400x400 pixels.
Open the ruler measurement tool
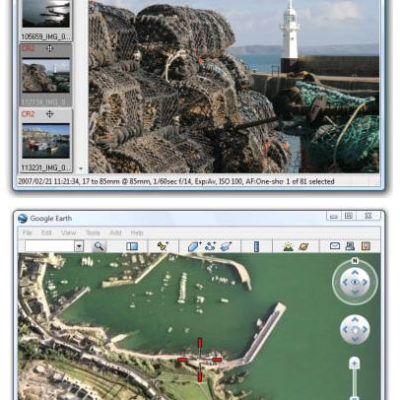[x=256, y=246]
